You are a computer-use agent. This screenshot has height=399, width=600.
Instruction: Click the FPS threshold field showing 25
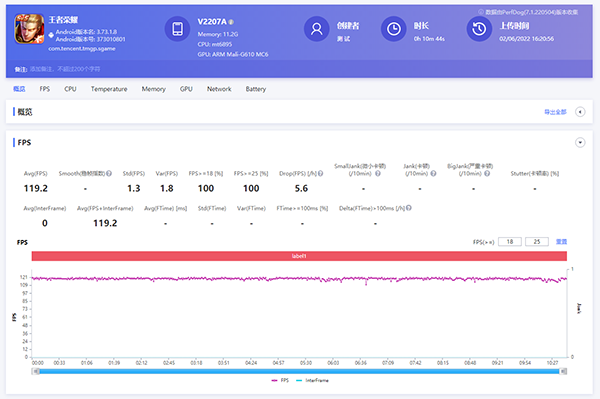click(537, 242)
